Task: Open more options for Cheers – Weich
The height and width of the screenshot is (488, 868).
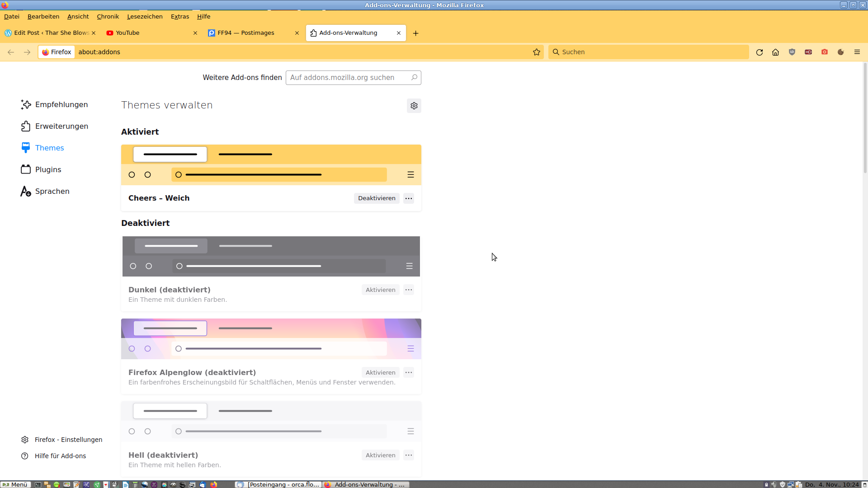Action: coord(409,198)
